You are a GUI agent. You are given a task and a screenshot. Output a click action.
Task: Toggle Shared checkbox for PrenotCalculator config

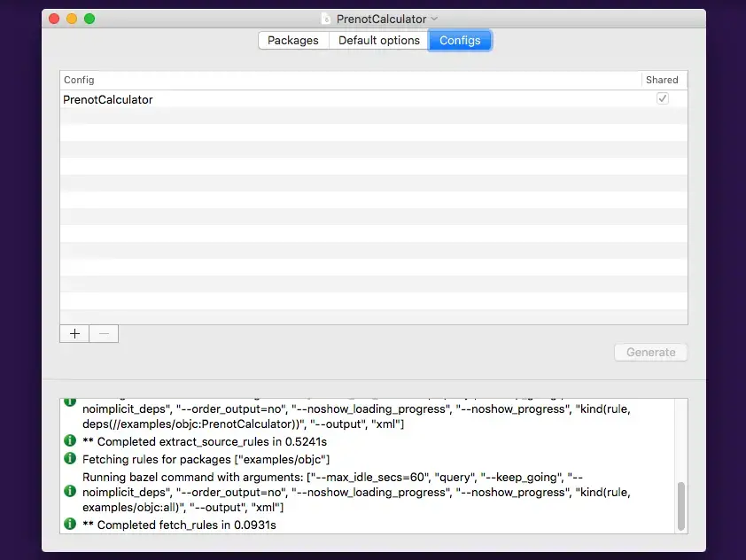pos(662,98)
